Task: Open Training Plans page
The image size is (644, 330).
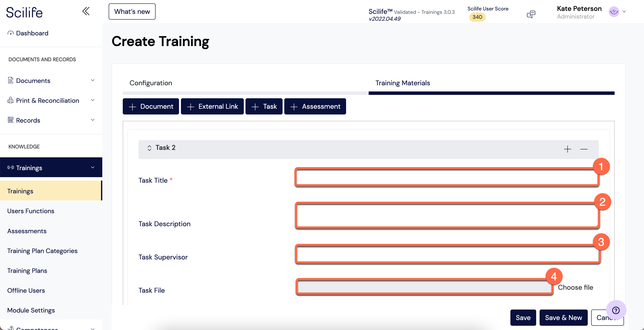Action: 27,271
